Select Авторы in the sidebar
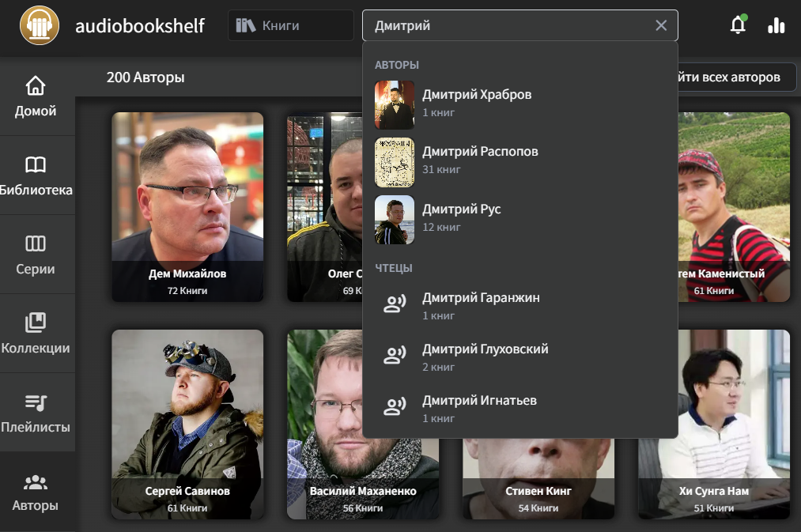The width and height of the screenshot is (801, 532). [x=36, y=492]
